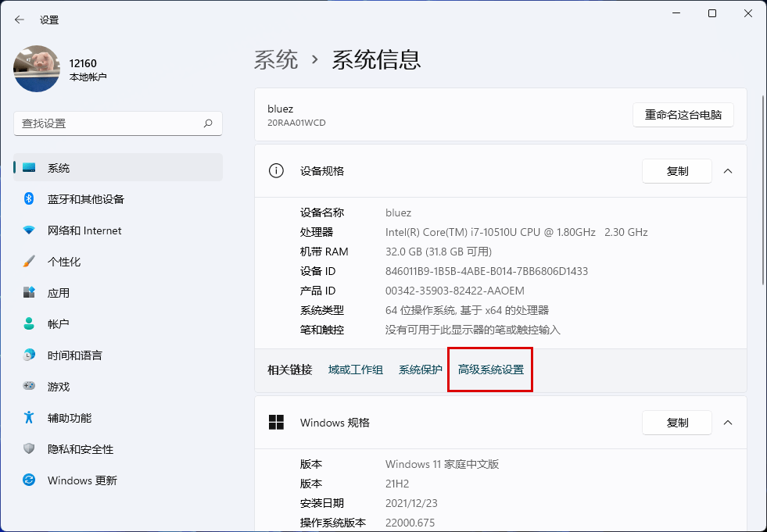Select 系统 category in sidebar
Image resolution: width=767 pixels, height=532 pixels.
(x=118, y=168)
